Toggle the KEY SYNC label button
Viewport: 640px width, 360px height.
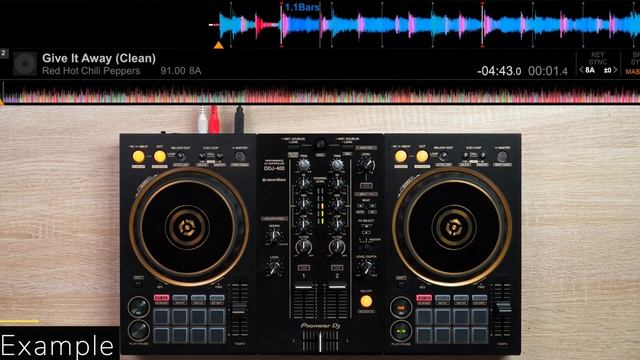point(598,58)
